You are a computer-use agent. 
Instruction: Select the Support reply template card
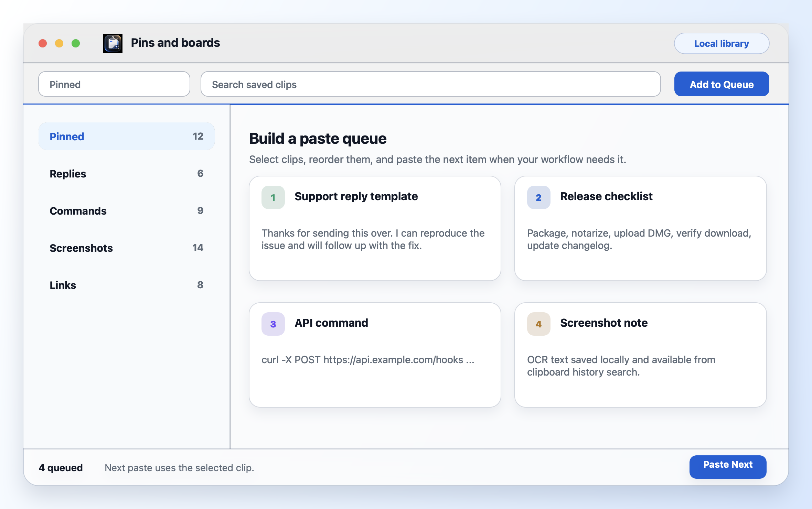(x=375, y=228)
